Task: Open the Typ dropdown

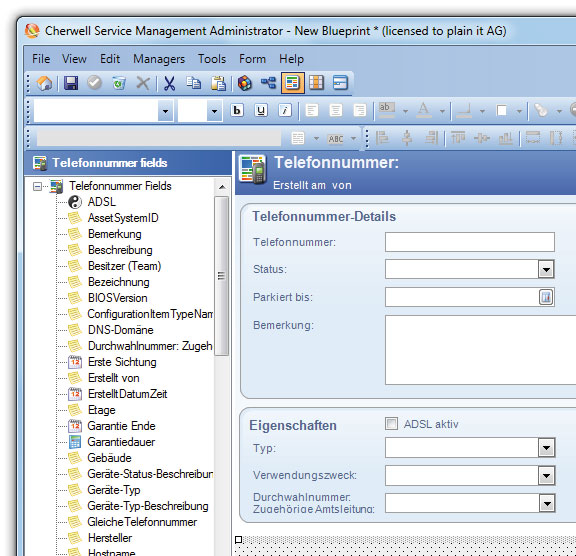Action: tap(546, 447)
